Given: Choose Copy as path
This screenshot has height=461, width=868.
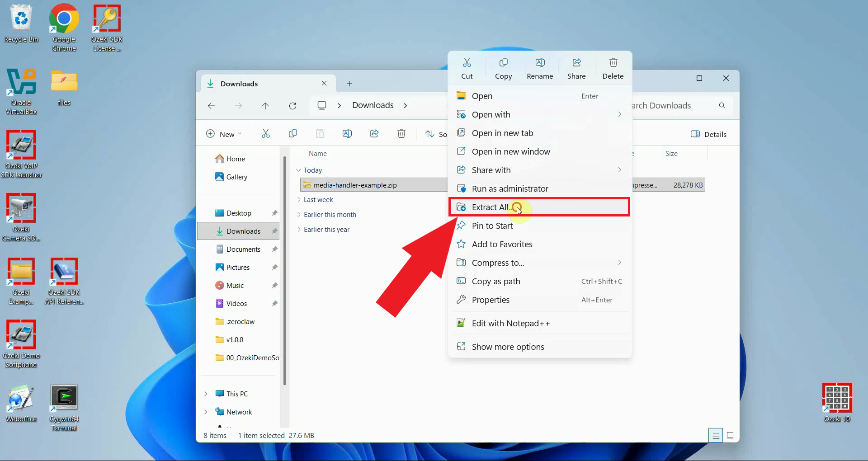Looking at the screenshot, I should click(539, 281).
